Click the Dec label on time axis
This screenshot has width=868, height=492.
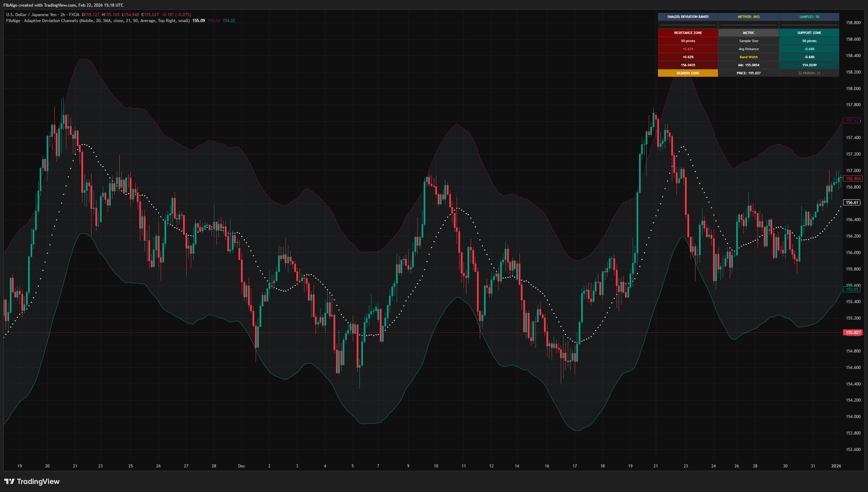[242, 466]
